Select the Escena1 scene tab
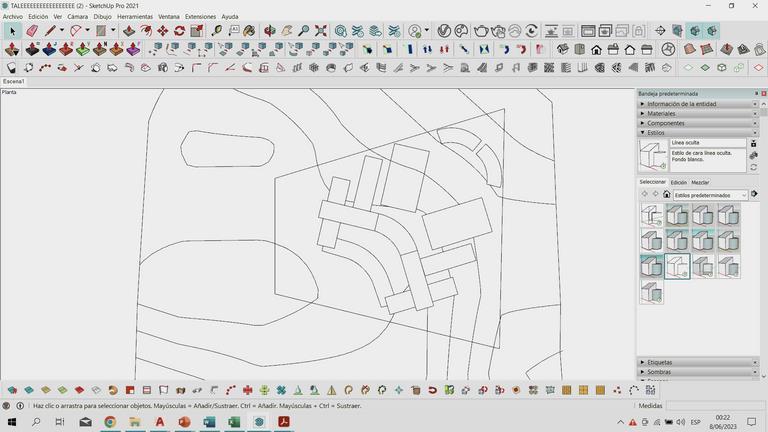Viewport: 768px width, 432px height. (x=13, y=81)
